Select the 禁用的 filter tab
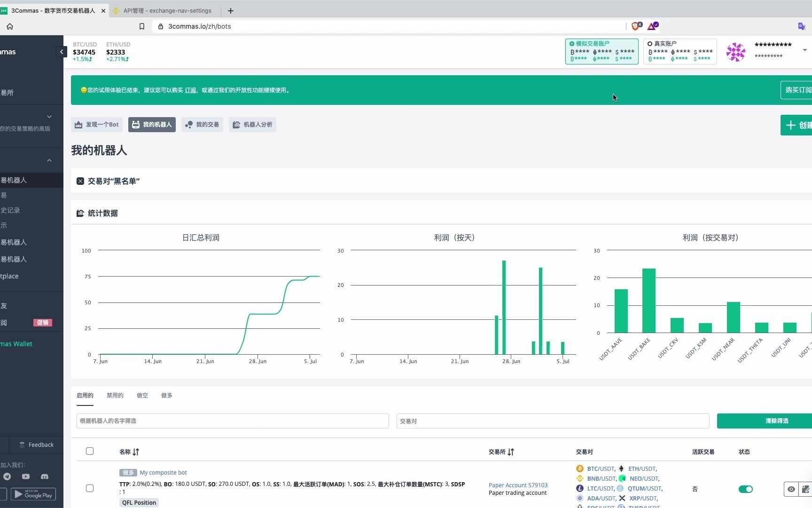 115,396
